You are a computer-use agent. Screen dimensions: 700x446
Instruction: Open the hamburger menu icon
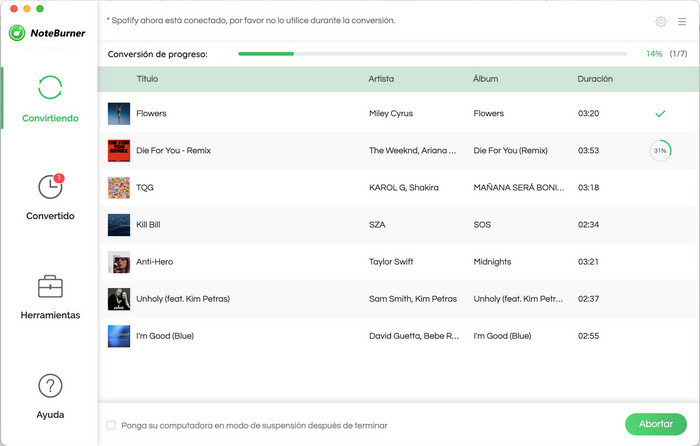[x=682, y=21]
